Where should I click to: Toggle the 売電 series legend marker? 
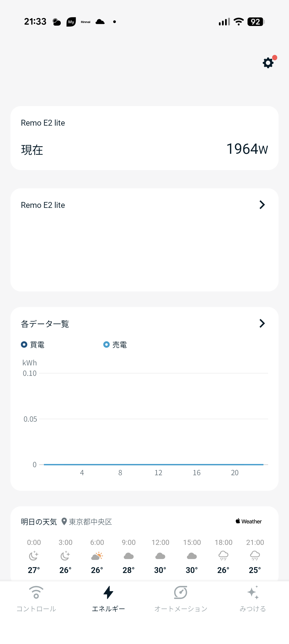[107, 345]
